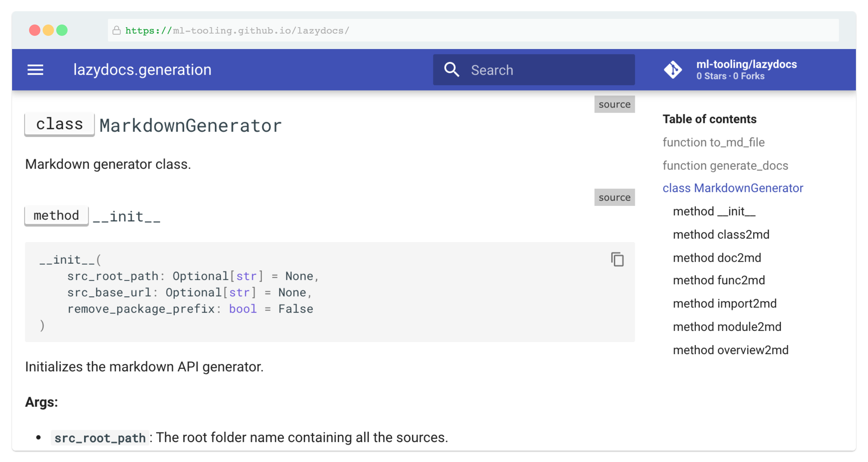Open method overview2md documentation
This screenshot has height=462, width=868.
coord(731,350)
